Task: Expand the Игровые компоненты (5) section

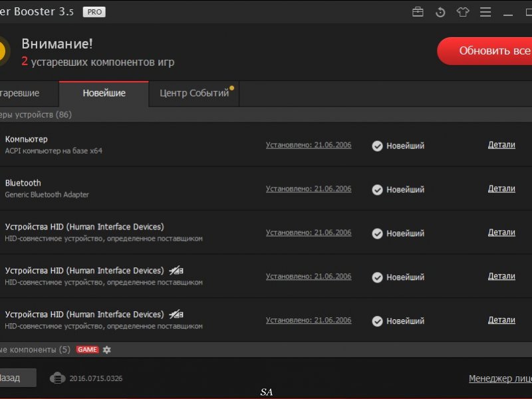Action: pyautogui.click(x=266, y=350)
